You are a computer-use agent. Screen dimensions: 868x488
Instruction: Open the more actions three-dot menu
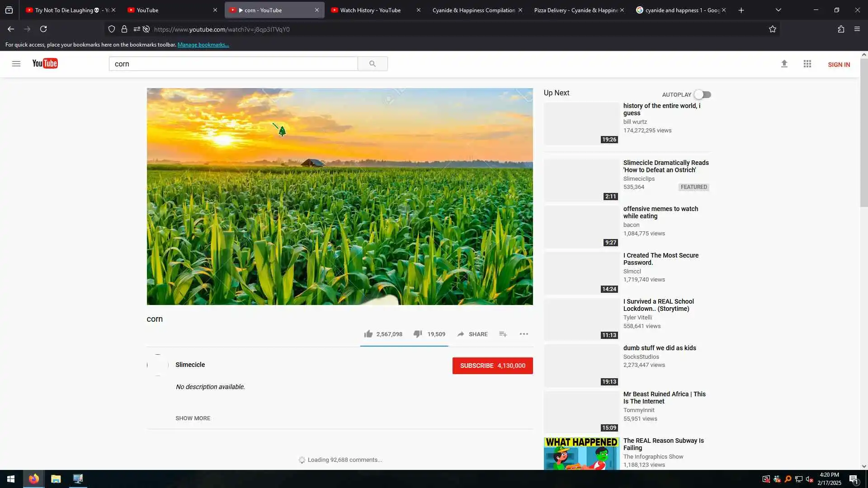(x=524, y=334)
